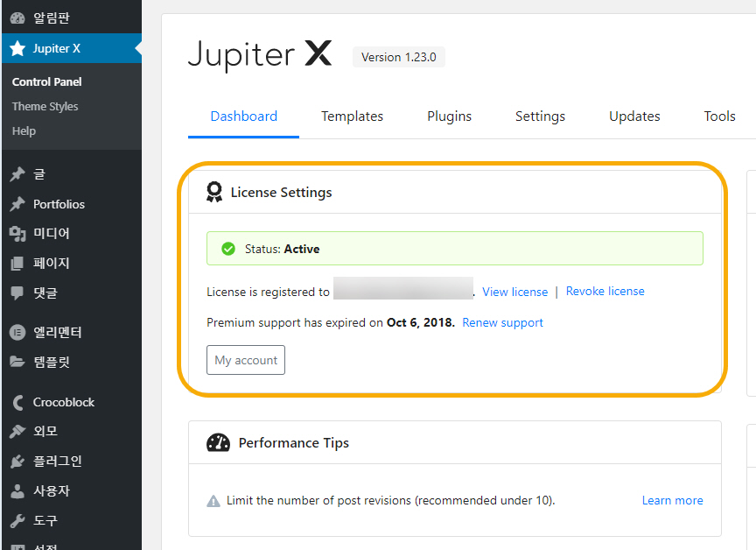This screenshot has width=756, height=550.
Task: Click the Performance Tips heading text
Action: click(x=294, y=443)
